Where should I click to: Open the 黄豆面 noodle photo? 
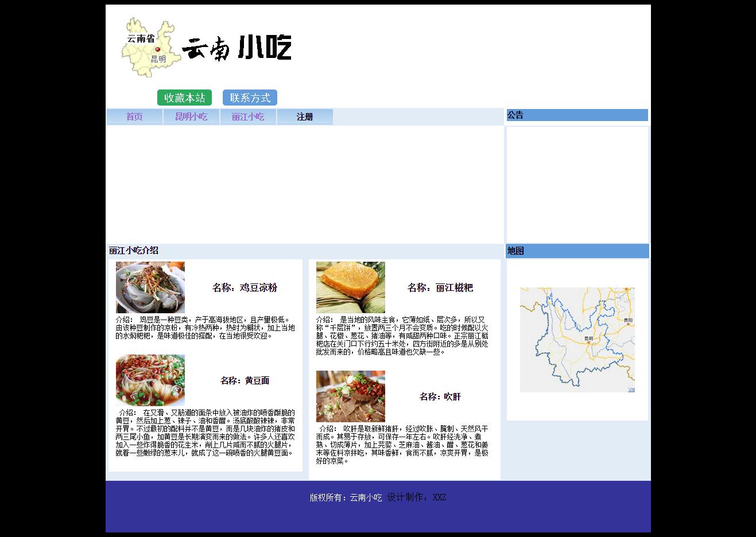150,380
